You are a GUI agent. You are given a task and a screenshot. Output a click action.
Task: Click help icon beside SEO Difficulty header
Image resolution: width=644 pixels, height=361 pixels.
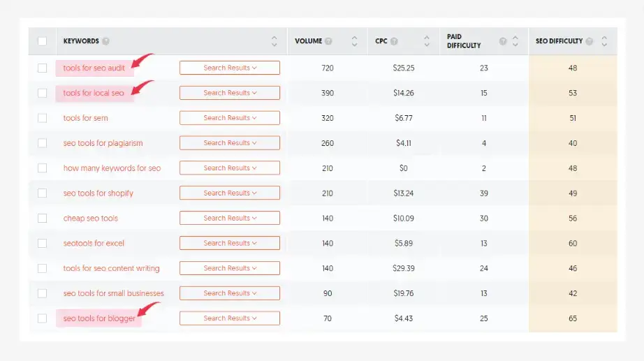590,41
